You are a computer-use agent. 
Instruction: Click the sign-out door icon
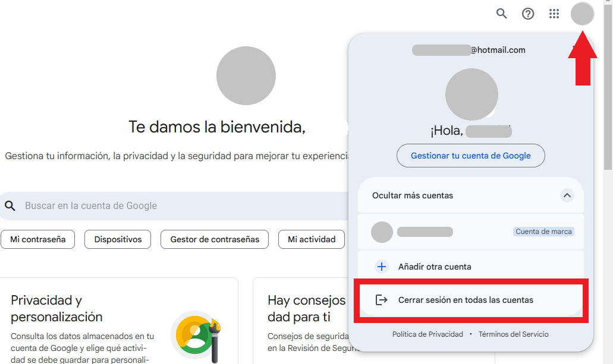click(381, 299)
